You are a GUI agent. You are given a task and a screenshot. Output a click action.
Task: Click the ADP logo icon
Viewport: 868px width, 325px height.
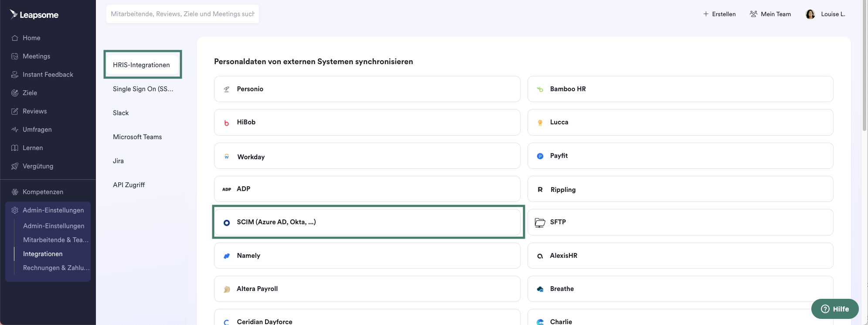227,189
